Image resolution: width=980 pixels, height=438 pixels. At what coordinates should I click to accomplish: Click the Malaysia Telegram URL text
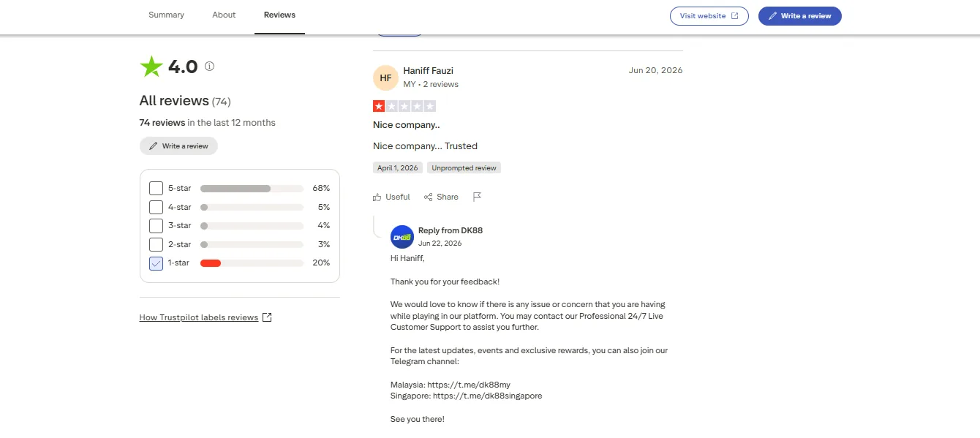[469, 385]
